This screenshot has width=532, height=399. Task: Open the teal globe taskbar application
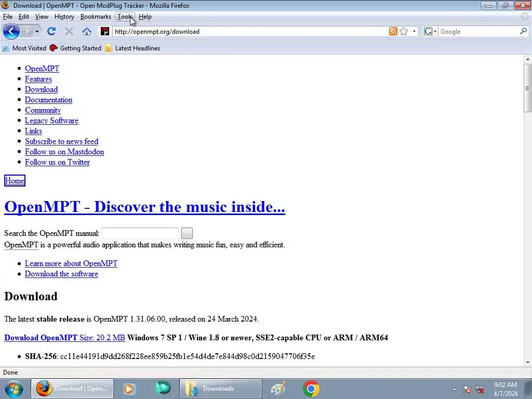tap(163, 389)
